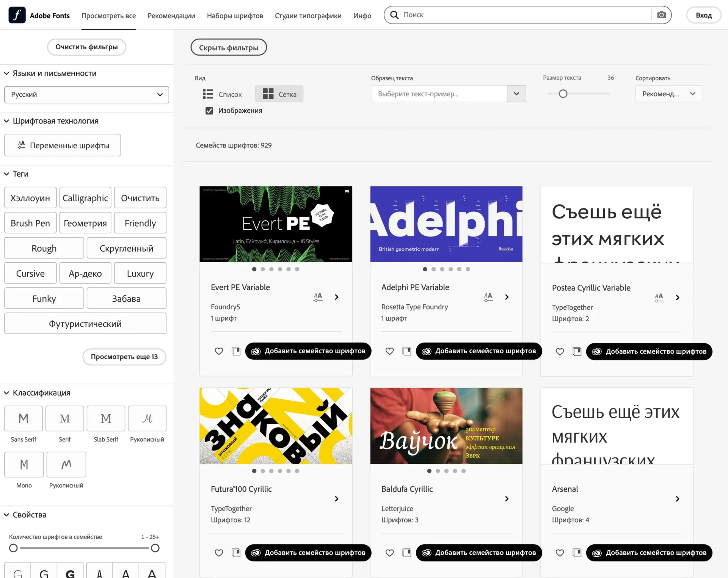This screenshot has width=728, height=578.
Task: Favorite Adelphi PE Variable with heart icon
Action: coord(389,351)
